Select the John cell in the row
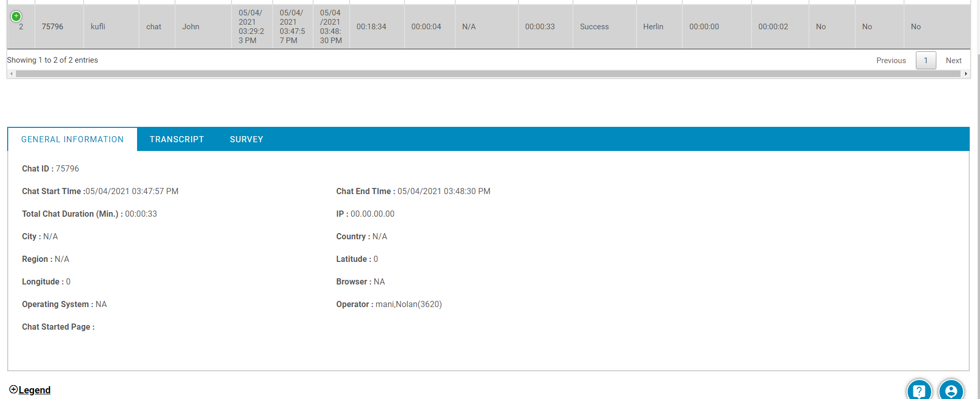980x399 pixels. click(190, 27)
